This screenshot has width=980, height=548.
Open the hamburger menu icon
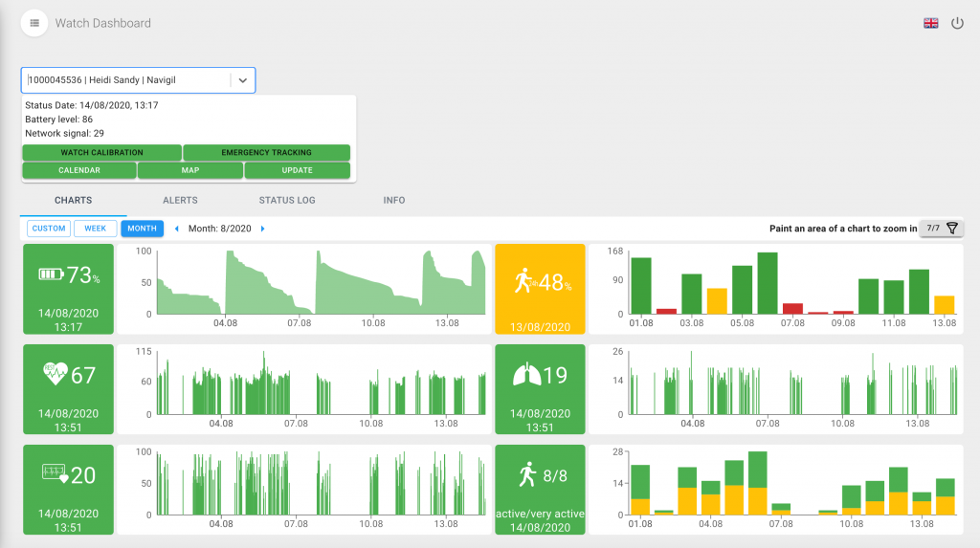[x=34, y=23]
